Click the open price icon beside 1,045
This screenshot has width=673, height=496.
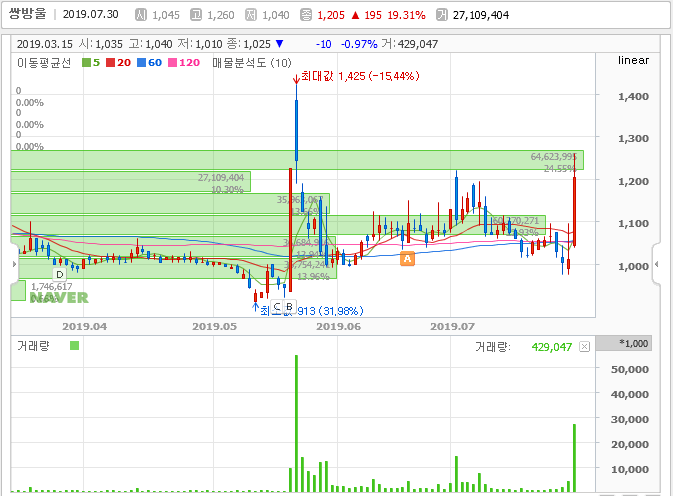click(x=141, y=15)
